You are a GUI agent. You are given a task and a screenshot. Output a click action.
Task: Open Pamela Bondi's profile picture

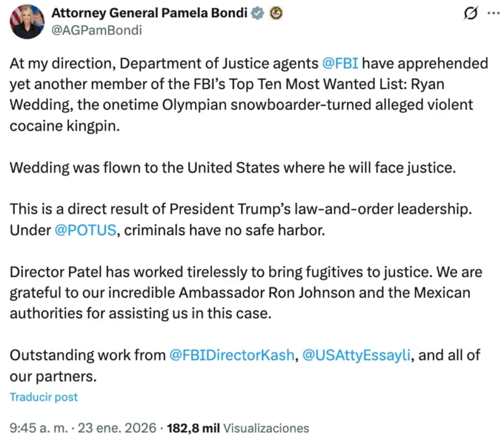[x=27, y=22]
